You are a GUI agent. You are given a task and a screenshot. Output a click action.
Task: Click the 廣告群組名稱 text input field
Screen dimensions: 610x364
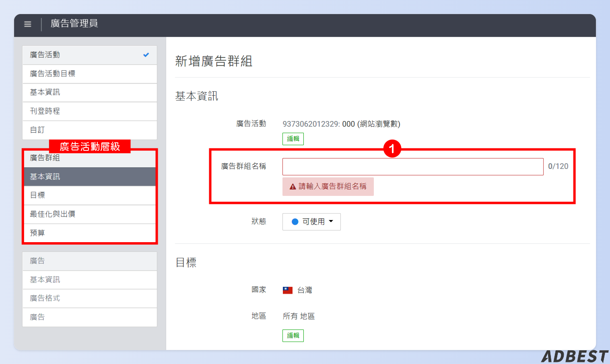pyautogui.click(x=412, y=167)
